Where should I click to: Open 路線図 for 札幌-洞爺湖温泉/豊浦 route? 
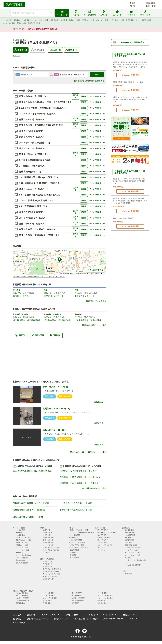(x=84, y=183)
